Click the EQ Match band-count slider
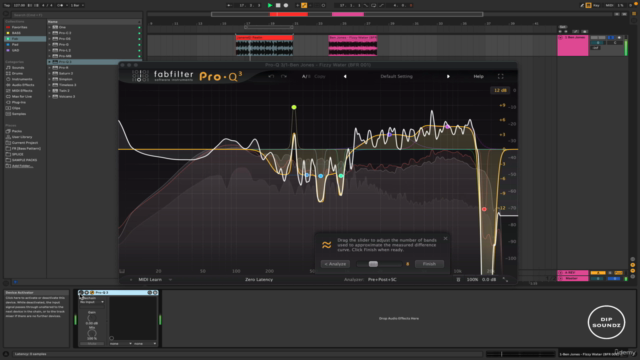This screenshot has width=640, height=360. coord(379,264)
